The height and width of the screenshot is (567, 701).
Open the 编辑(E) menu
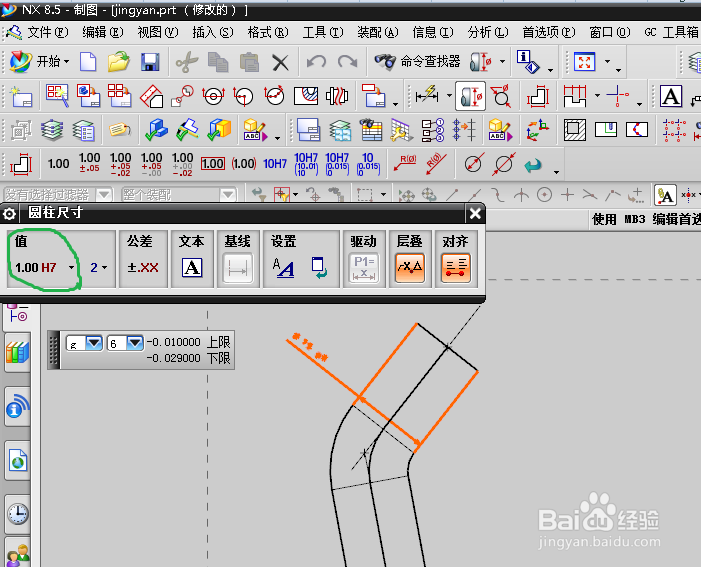tap(102, 32)
